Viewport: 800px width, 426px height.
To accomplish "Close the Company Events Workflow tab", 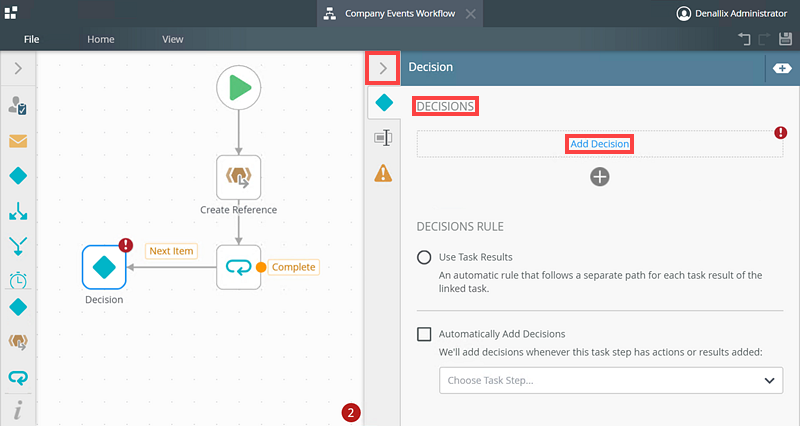I will tap(470, 14).
